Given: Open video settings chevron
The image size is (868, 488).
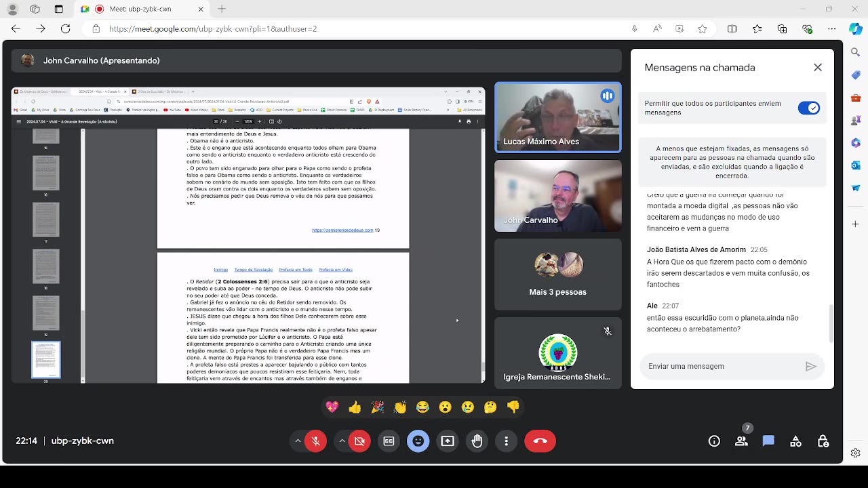Looking at the screenshot, I should tap(342, 441).
